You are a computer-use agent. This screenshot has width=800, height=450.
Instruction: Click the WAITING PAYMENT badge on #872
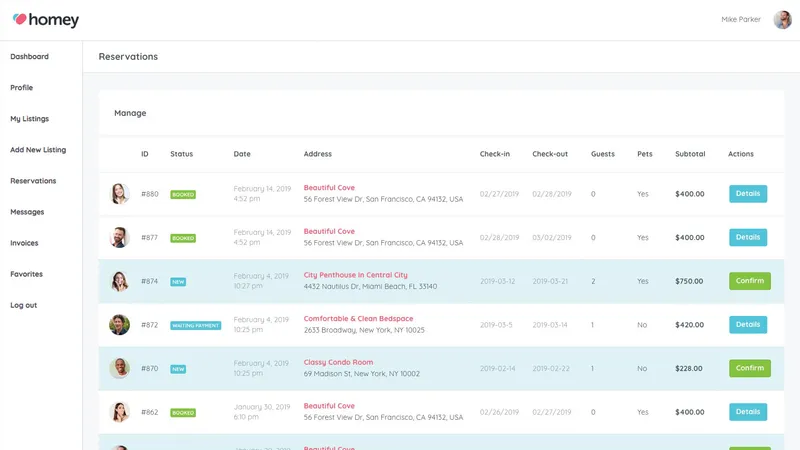195,325
